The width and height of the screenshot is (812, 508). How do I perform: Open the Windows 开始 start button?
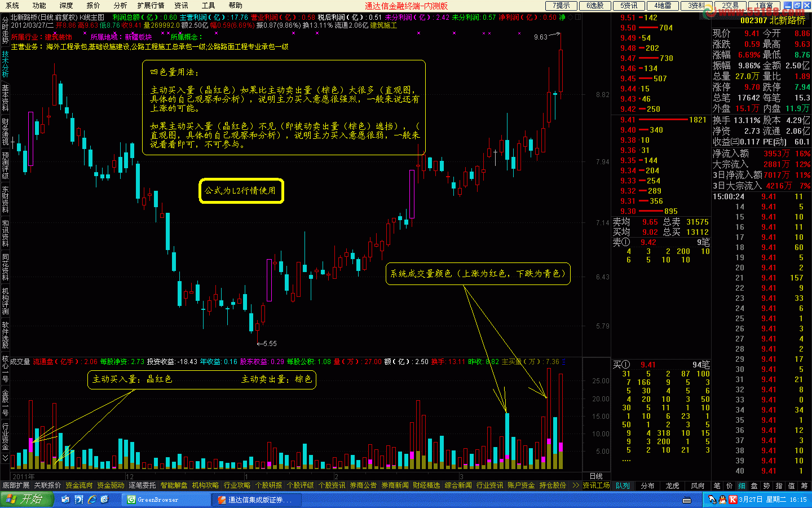point(27,500)
